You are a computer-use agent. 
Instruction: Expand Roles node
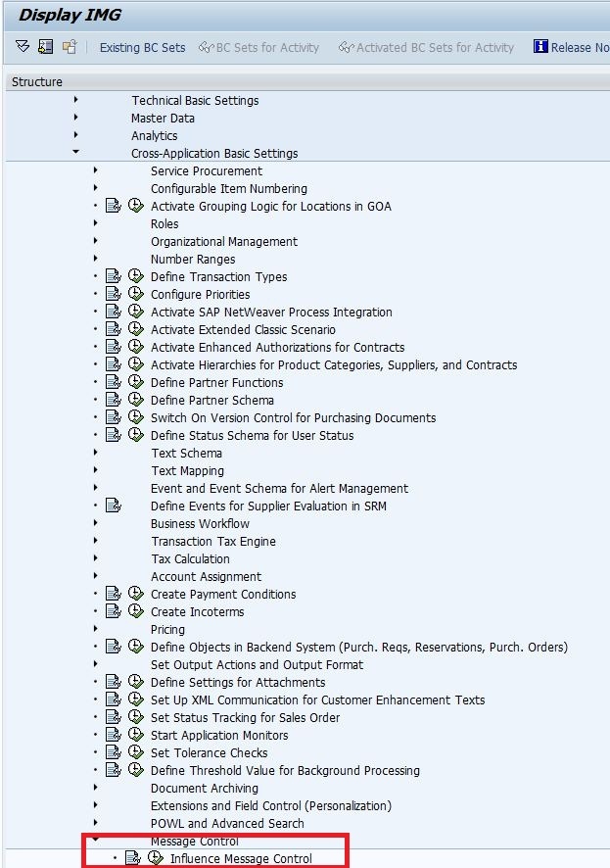[x=96, y=223]
